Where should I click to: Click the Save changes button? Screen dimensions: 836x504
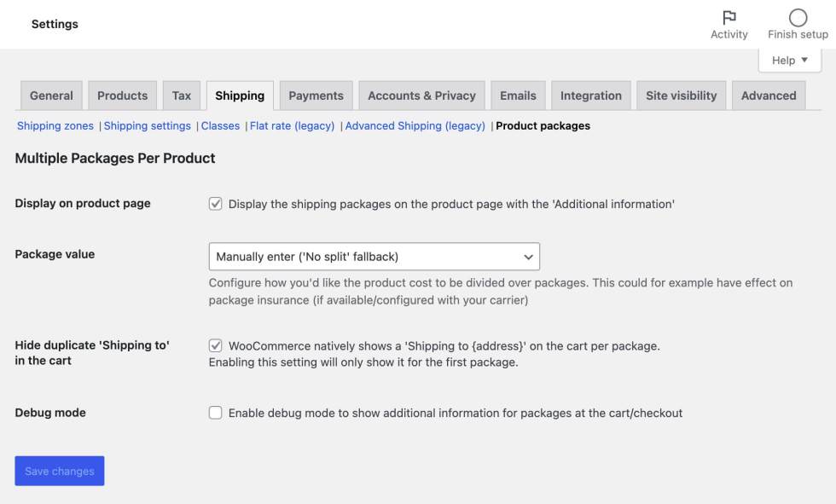coord(60,471)
